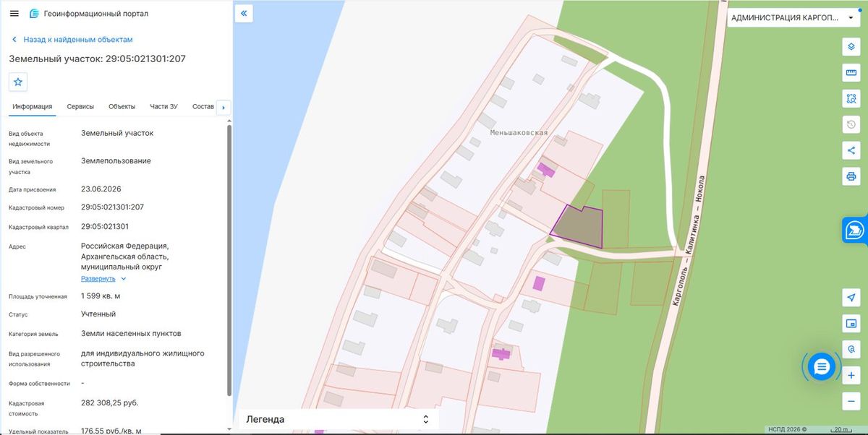
Task: Expand the full address via Развернуть
Action: click(x=103, y=278)
